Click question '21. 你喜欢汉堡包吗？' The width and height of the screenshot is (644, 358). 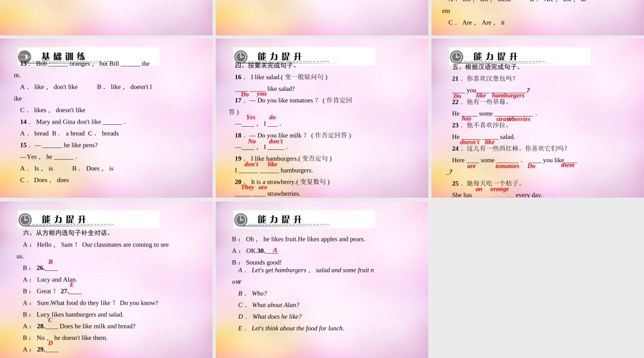484,79
